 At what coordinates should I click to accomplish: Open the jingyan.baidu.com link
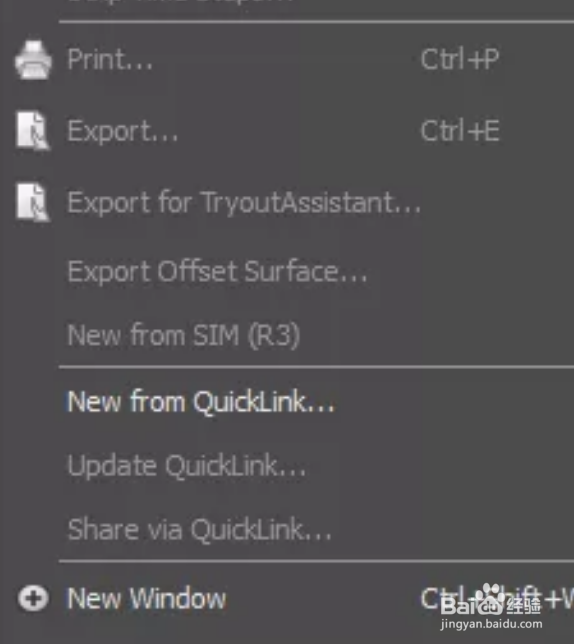click(491, 624)
